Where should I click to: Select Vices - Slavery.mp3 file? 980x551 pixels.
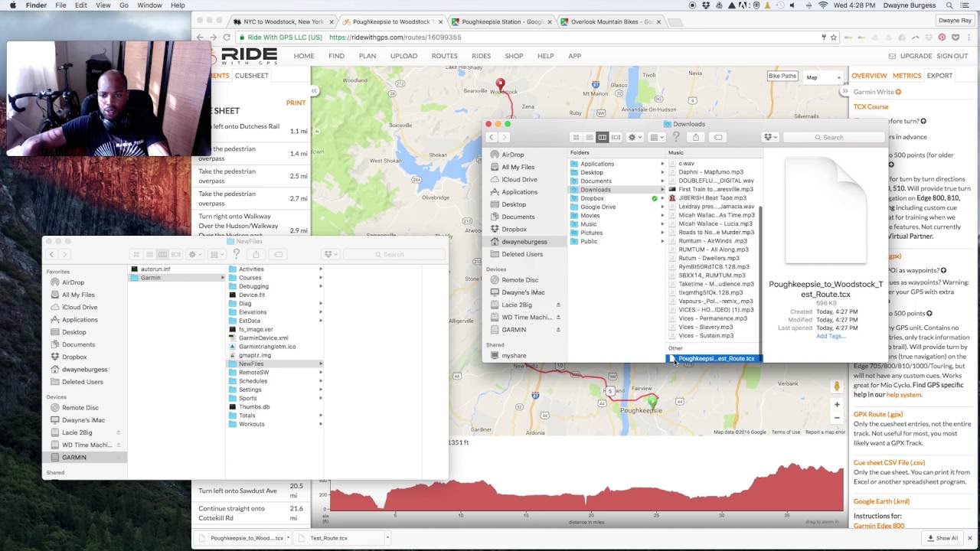705,327
